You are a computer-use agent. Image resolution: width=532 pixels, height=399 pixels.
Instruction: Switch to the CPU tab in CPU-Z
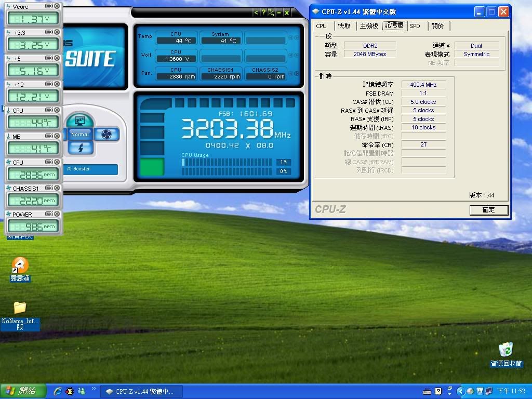(x=321, y=26)
